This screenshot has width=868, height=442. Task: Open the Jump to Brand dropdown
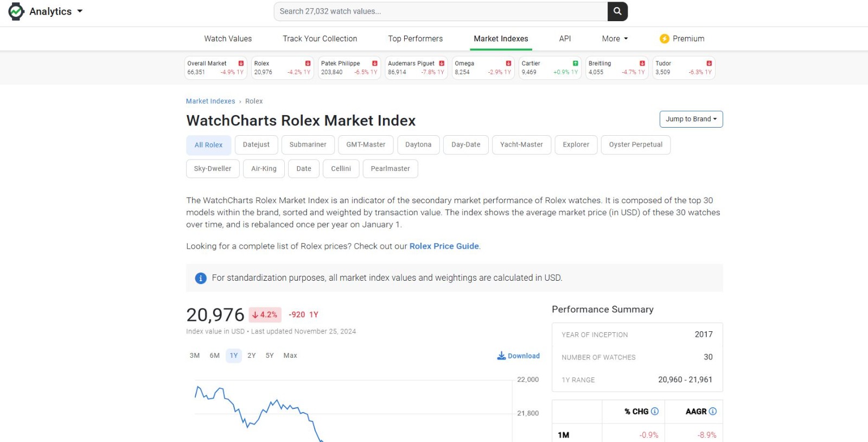click(691, 119)
